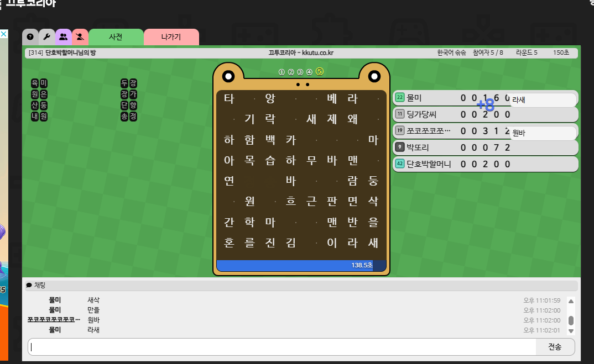594x364 pixels.
Task: Click level 9 badge next to 박또리
Action: click(x=400, y=147)
